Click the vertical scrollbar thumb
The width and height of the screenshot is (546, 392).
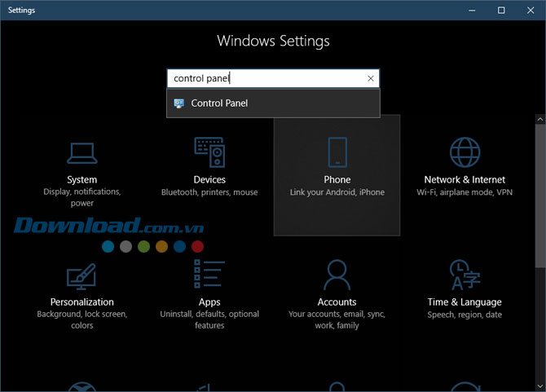[x=540, y=196]
